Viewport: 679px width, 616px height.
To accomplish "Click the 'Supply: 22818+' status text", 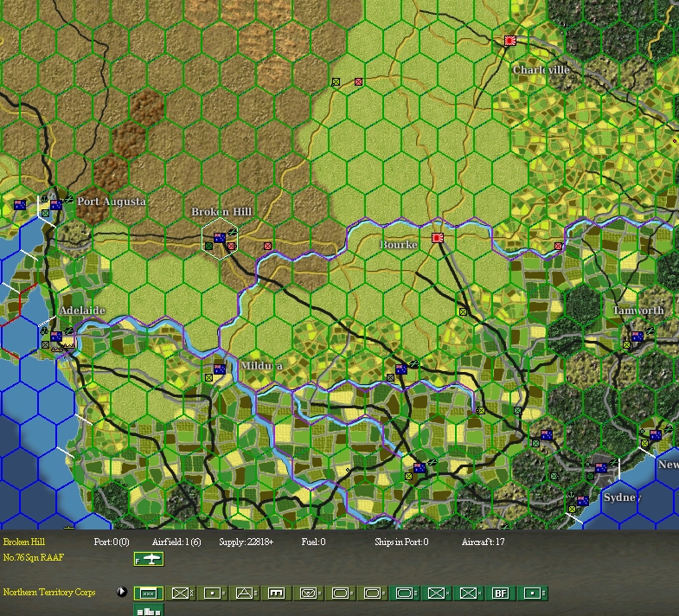I will pyautogui.click(x=246, y=542).
